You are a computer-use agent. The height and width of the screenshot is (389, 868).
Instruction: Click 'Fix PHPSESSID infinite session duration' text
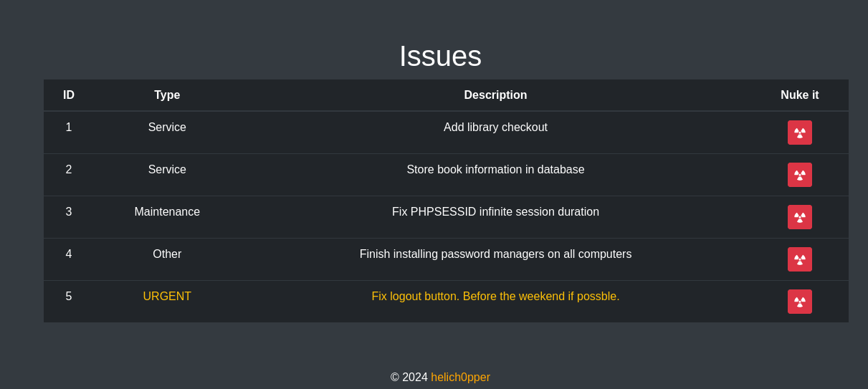point(495,212)
